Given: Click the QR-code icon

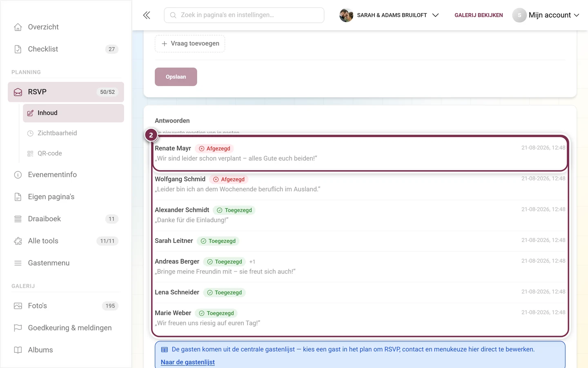Looking at the screenshot, I should click(x=30, y=154).
